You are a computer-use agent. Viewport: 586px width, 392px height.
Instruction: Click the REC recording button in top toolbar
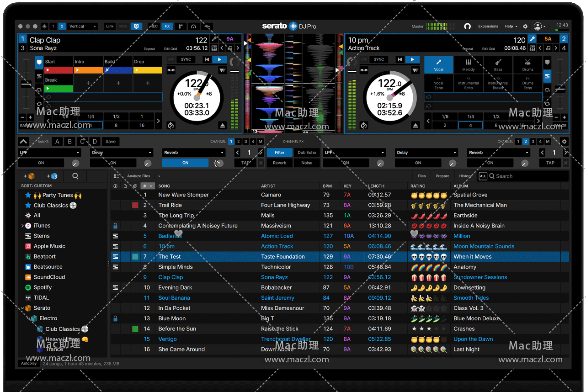click(x=154, y=26)
